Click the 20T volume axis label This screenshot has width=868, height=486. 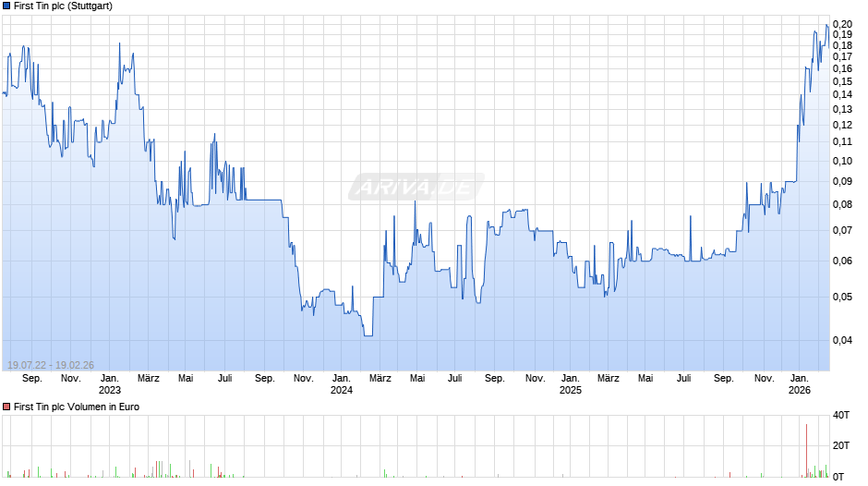841,445
